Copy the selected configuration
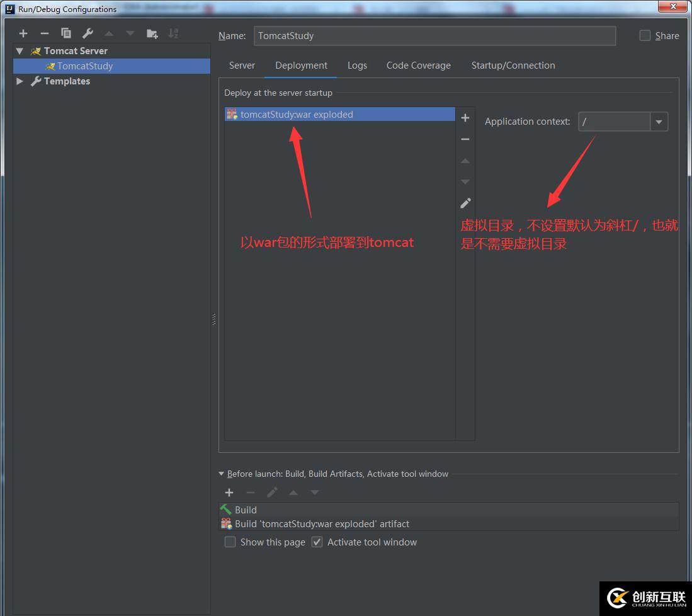This screenshot has width=692, height=616. coord(65,33)
